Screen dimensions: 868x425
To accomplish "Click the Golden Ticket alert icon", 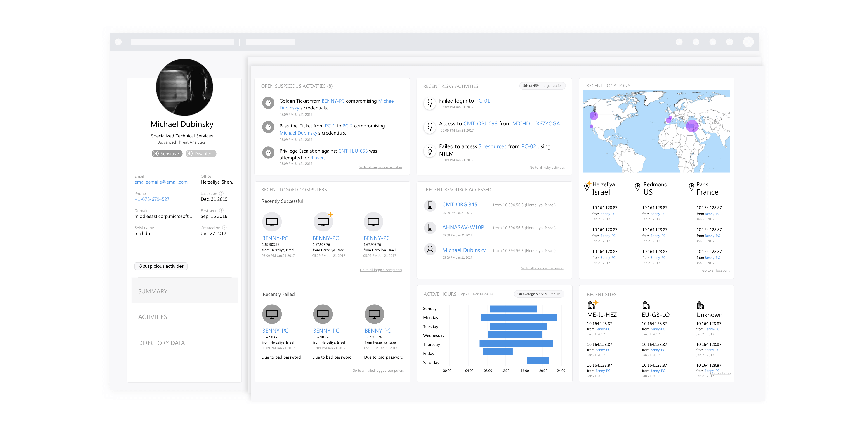I will point(268,103).
